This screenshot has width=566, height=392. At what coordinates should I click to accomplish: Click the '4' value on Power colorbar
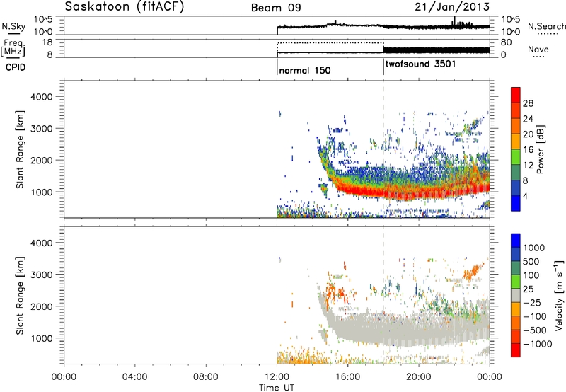coord(525,196)
